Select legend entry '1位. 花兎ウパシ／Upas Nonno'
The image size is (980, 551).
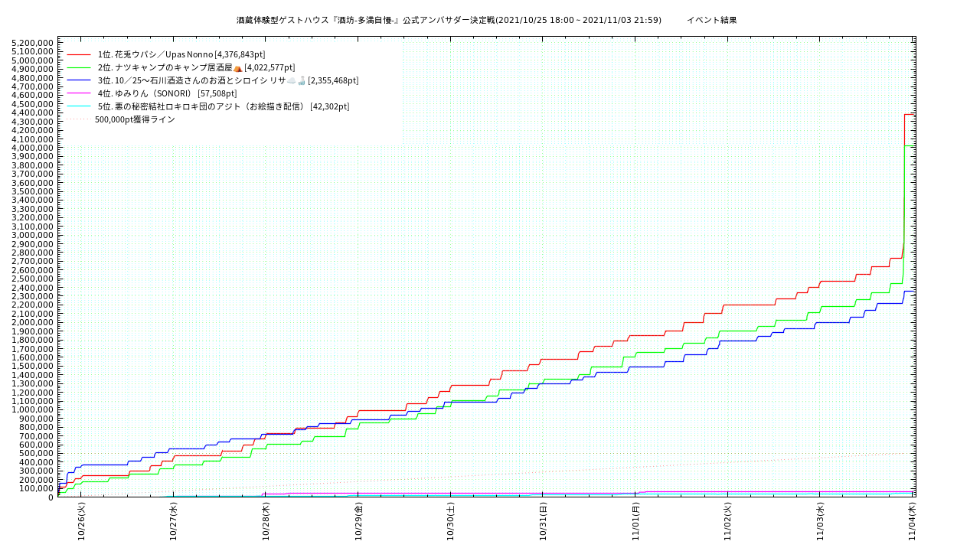[181, 54]
